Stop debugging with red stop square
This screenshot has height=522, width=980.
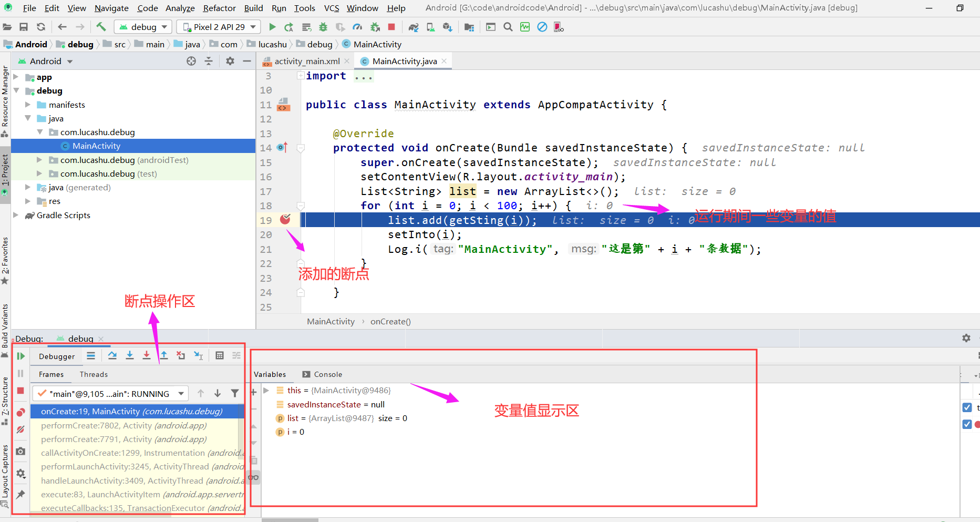click(20, 391)
